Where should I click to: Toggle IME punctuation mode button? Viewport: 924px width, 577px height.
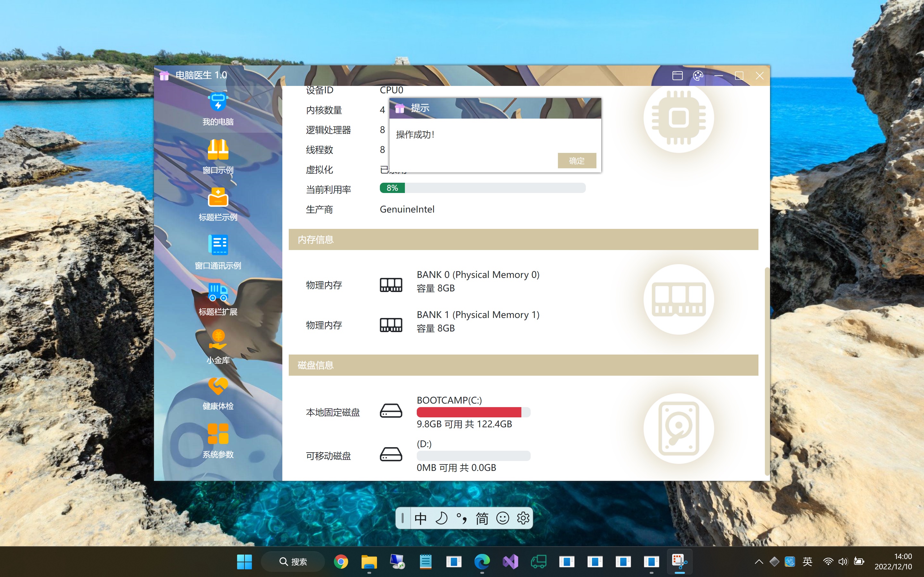tap(462, 518)
